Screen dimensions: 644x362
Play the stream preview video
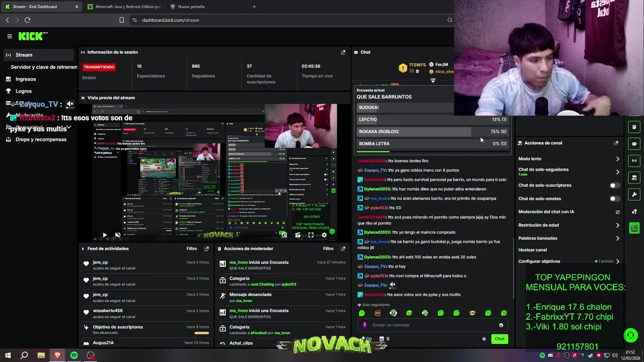point(105,235)
